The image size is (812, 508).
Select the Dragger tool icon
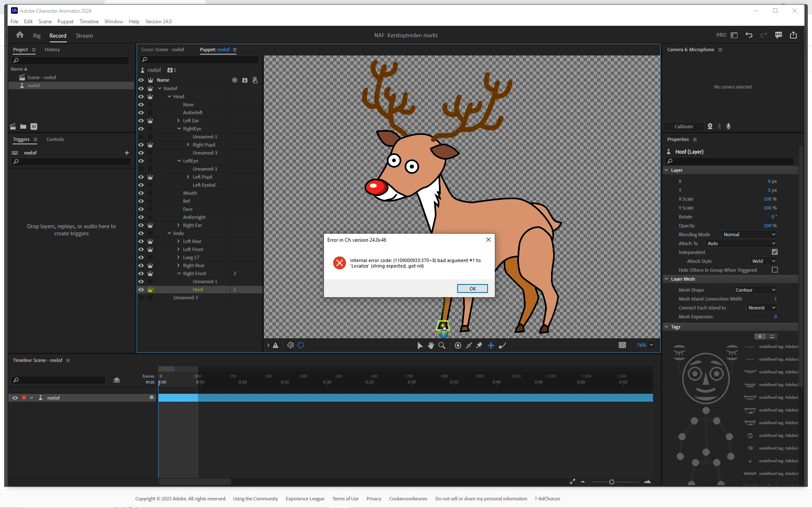[491, 345]
